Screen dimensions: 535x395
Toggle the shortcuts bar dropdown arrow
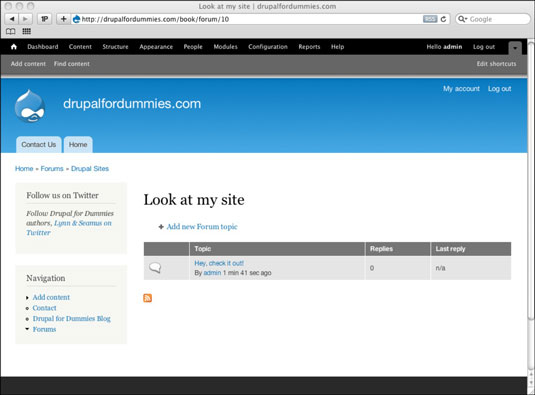(515, 48)
